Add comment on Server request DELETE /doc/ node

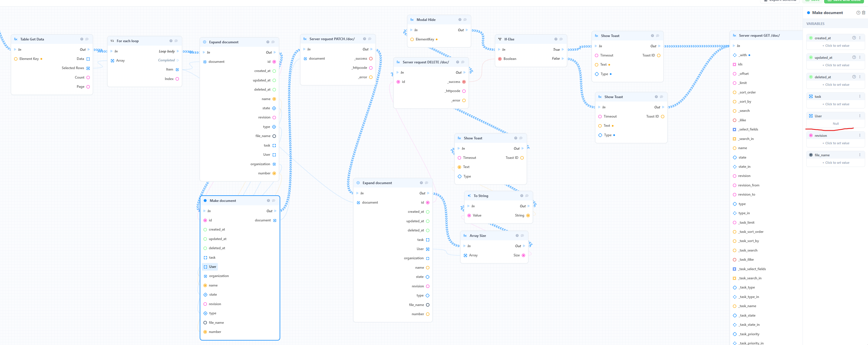tap(463, 62)
